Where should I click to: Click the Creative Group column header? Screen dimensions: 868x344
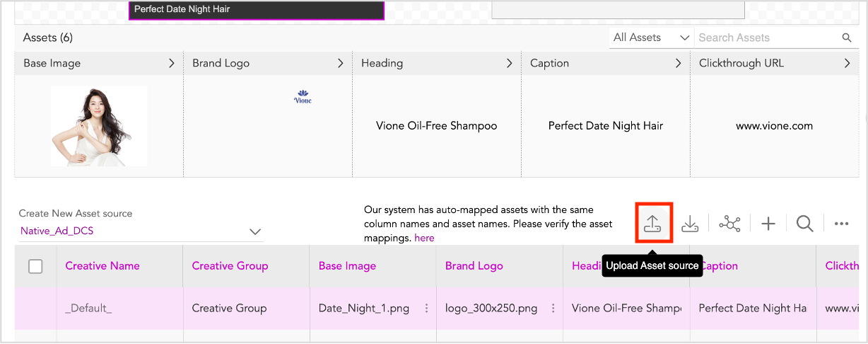click(x=230, y=266)
